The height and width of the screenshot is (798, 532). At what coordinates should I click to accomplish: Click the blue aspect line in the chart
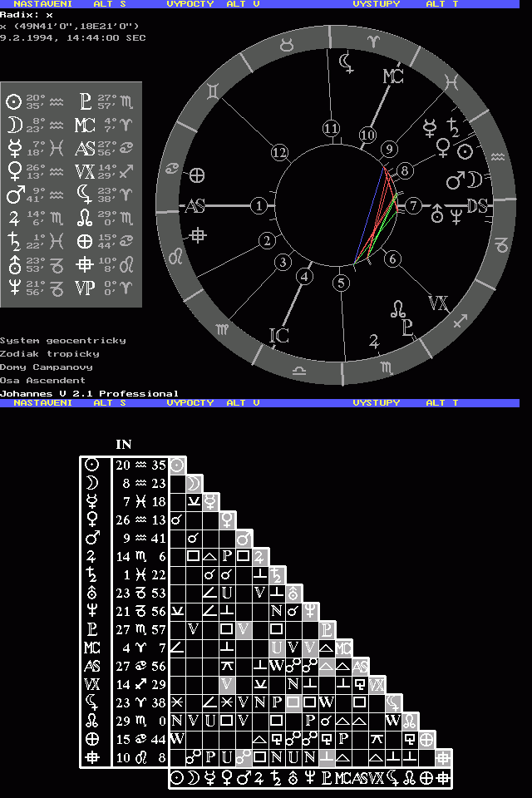pos(370,212)
